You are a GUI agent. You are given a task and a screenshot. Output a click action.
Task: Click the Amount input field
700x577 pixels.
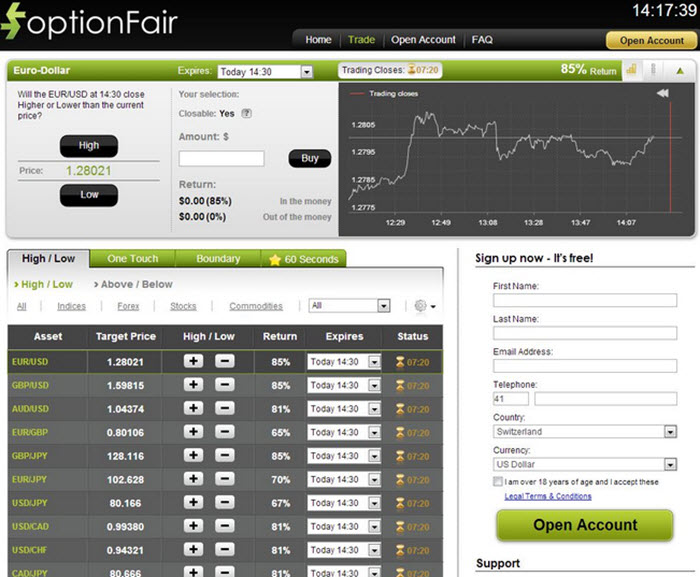coord(221,158)
